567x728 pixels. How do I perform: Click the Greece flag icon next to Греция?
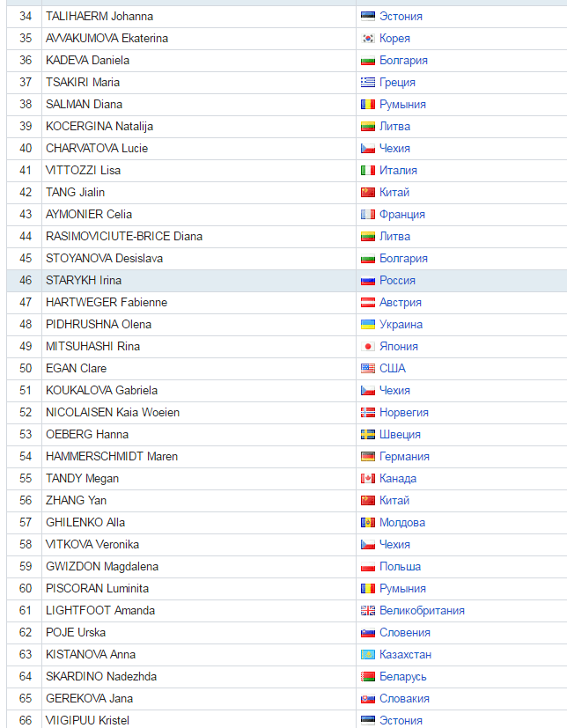click(368, 83)
